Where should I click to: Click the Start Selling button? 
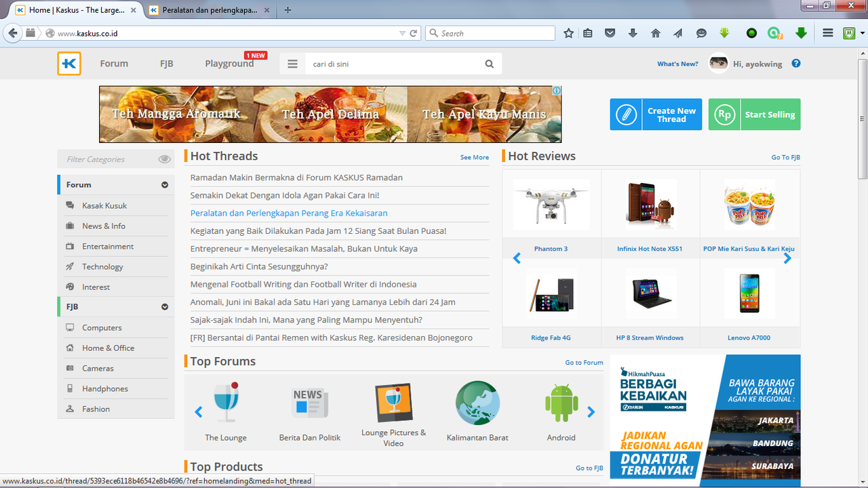pyautogui.click(x=754, y=115)
